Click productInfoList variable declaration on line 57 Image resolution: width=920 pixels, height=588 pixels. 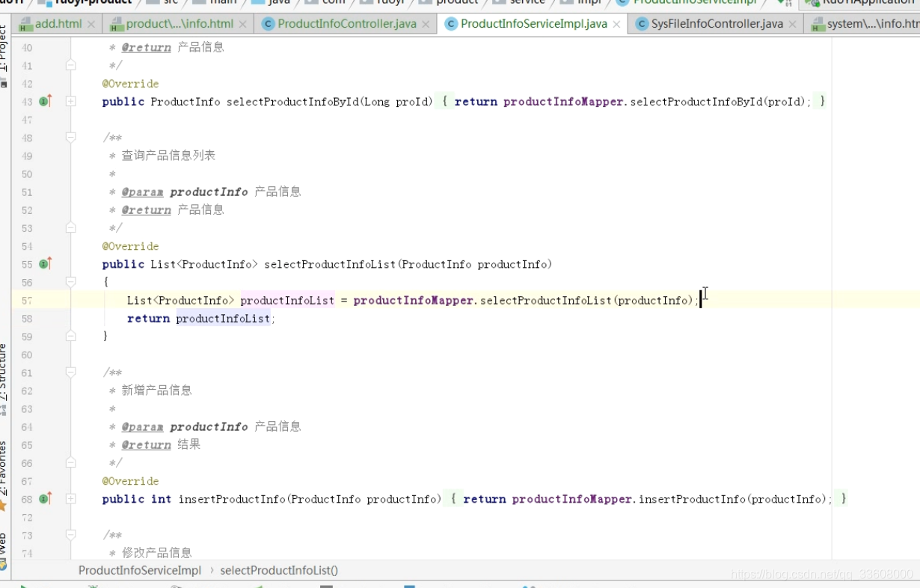(x=287, y=300)
